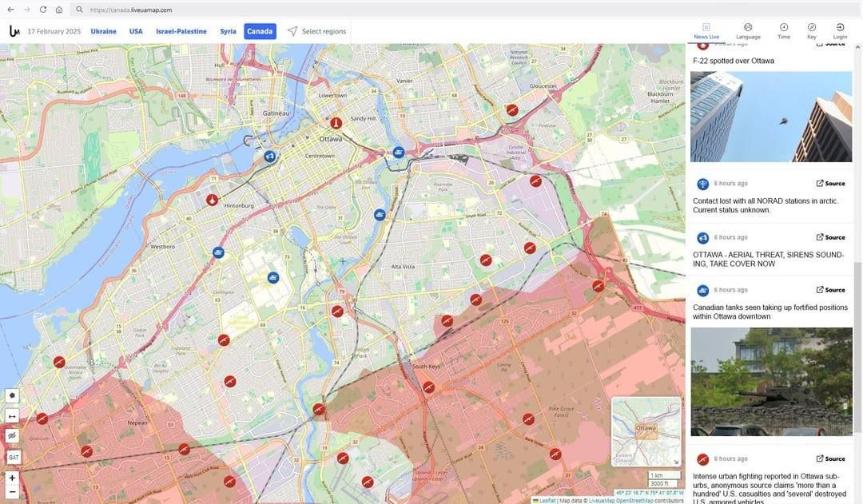This screenshot has width=863, height=504.
Task: Open Source link for Canadian tanks entry
Action: (830, 289)
